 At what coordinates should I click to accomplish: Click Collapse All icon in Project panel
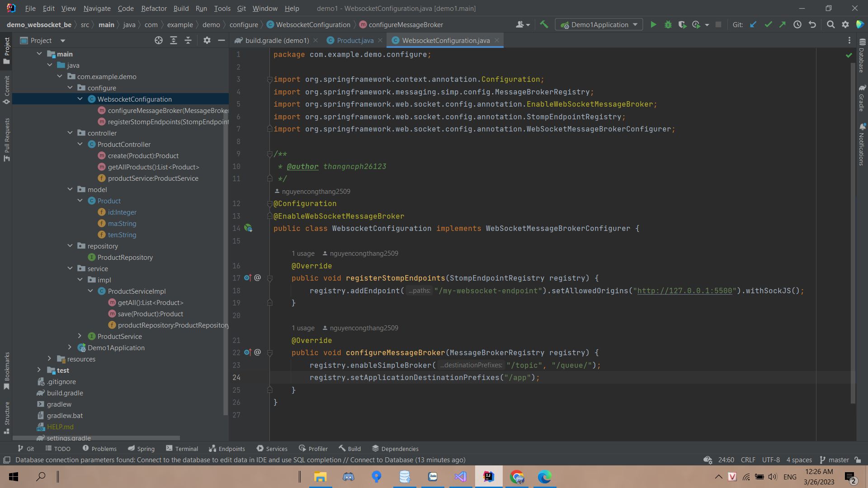point(188,41)
